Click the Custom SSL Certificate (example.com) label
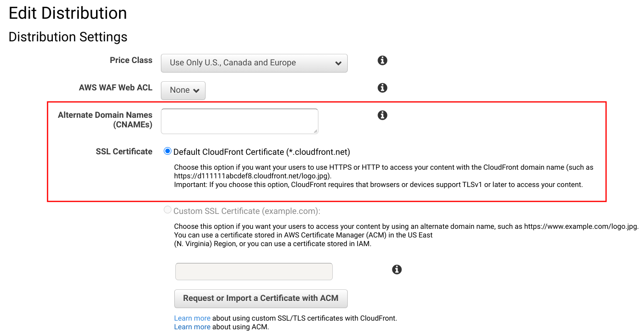This screenshot has height=336, width=644. [x=246, y=211]
